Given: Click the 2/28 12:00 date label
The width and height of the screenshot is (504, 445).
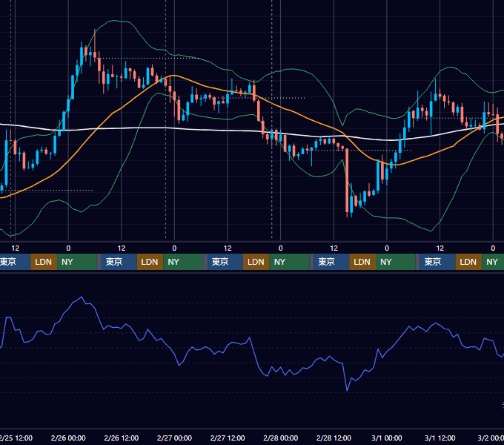Looking at the screenshot, I should (x=334, y=438).
